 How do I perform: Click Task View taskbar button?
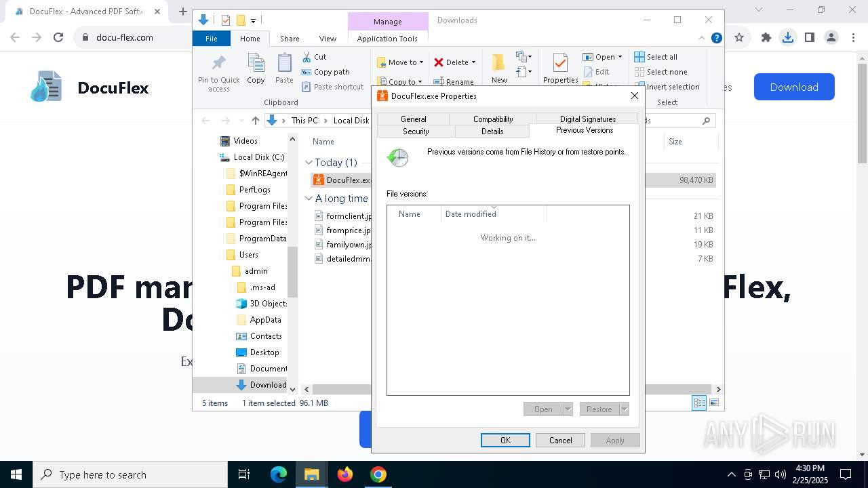coord(244,474)
